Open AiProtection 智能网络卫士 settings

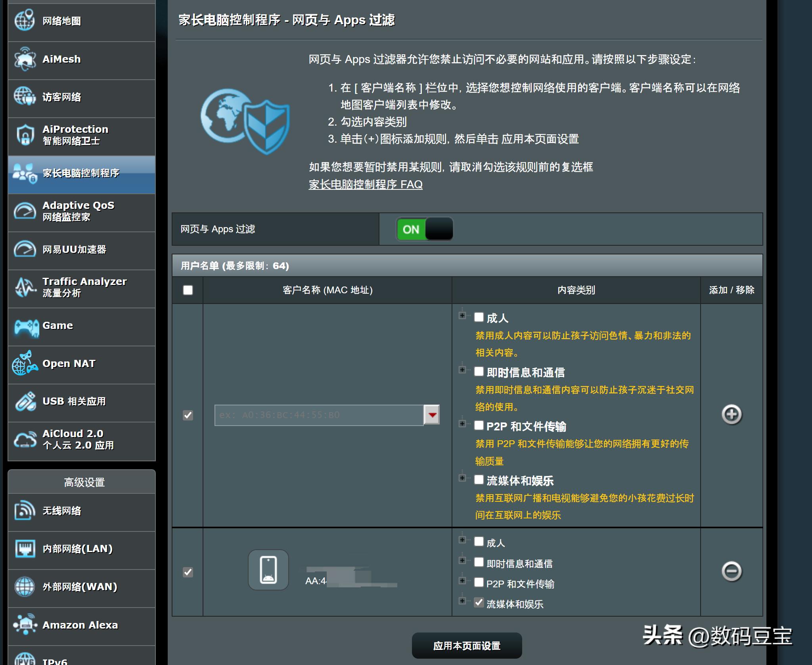(25, 135)
